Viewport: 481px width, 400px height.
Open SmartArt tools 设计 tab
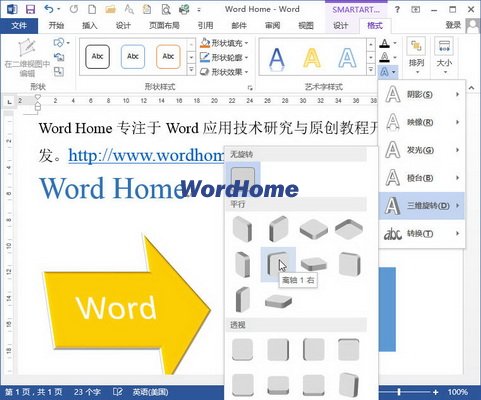coord(341,25)
